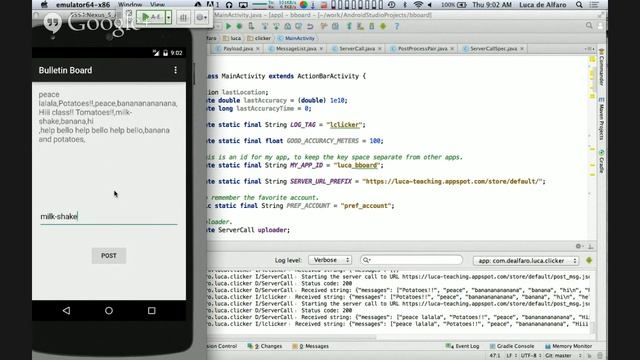The width and height of the screenshot is (640, 360).
Task: Open the Memory Monitor tool window
Action: click(x=568, y=346)
